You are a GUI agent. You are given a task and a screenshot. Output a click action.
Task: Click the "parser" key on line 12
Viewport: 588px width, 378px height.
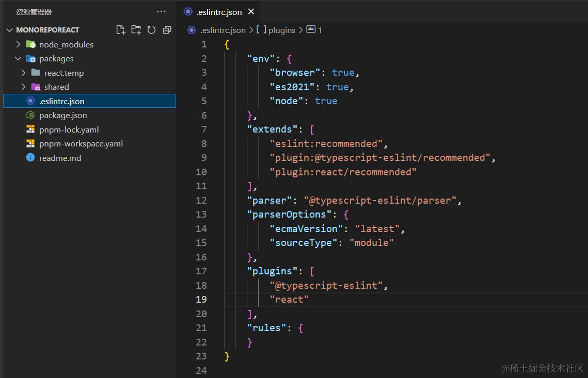click(x=269, y=201)
